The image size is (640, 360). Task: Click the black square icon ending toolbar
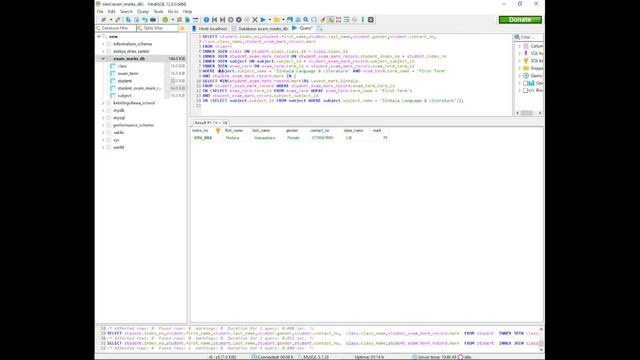[371, 20]
